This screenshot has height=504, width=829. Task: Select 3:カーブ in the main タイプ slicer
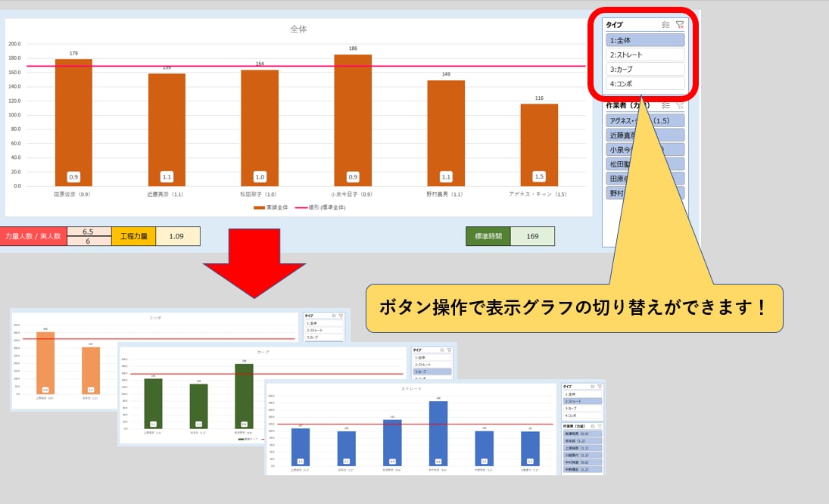coord(645,69)
